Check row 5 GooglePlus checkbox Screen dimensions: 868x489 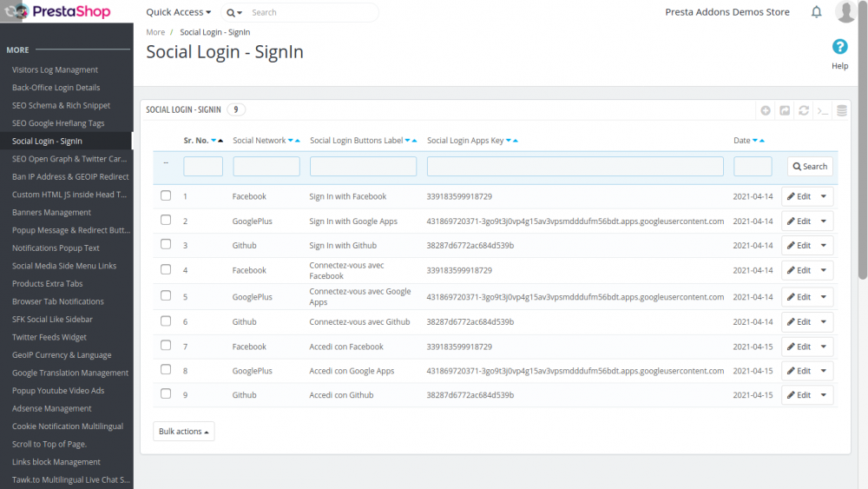point(166,295)
